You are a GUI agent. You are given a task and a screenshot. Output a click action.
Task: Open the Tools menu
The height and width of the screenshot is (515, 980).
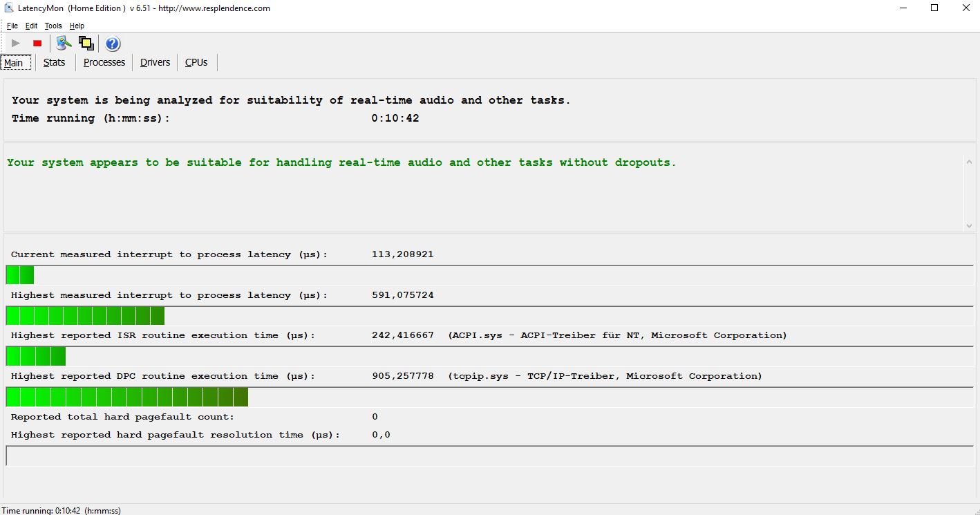(53, 26)
